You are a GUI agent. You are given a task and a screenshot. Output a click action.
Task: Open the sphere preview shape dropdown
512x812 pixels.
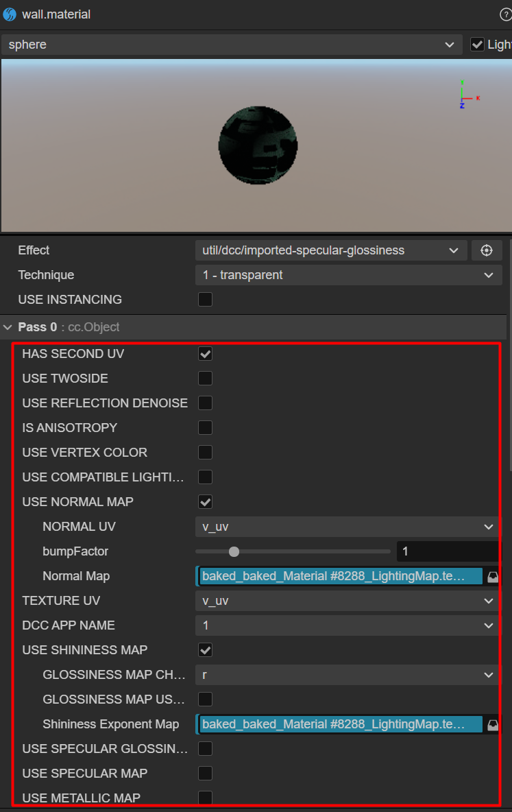(x=232, y=45)
